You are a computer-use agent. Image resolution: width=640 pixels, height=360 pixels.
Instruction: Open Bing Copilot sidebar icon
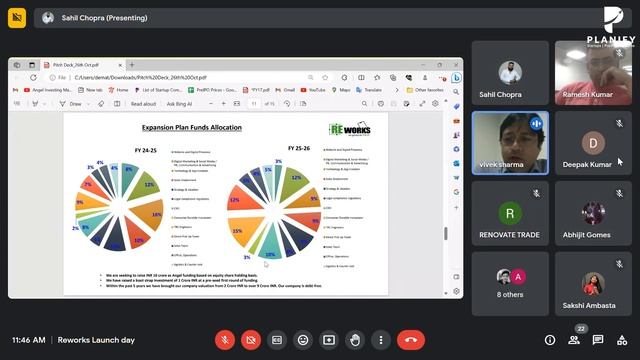click(456, 77)
